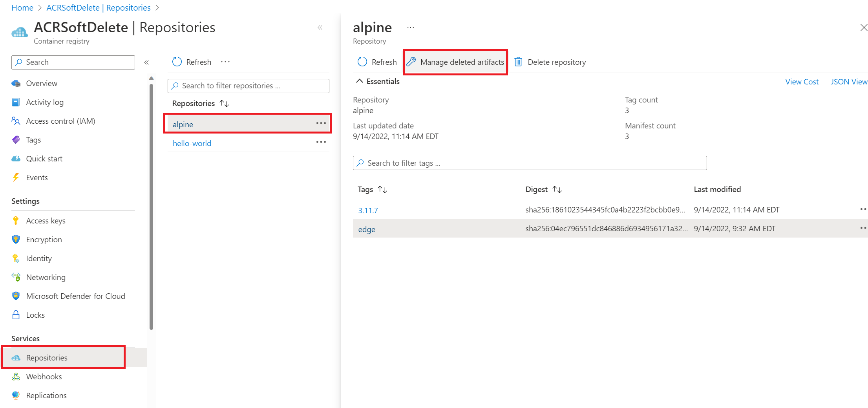Open Access control (IAM)
This screenshot has width=868, height=408.
click(60, 121)
